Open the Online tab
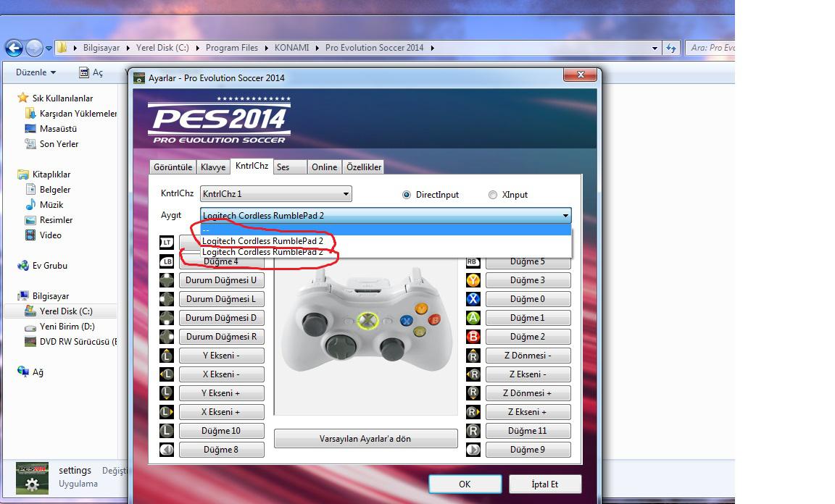 [324, 167]
